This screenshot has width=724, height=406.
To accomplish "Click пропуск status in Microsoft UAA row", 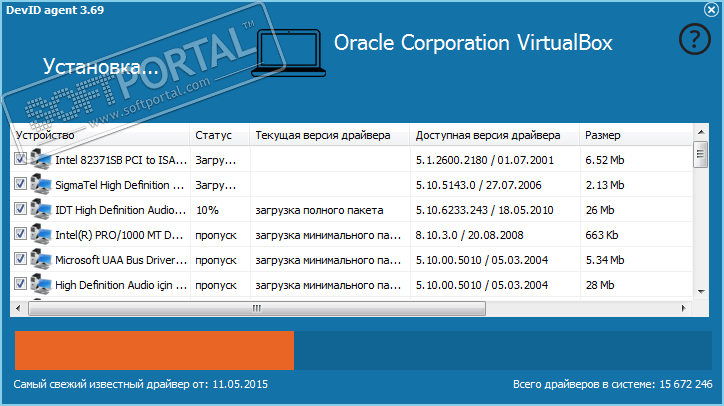I will coord(216,260).
